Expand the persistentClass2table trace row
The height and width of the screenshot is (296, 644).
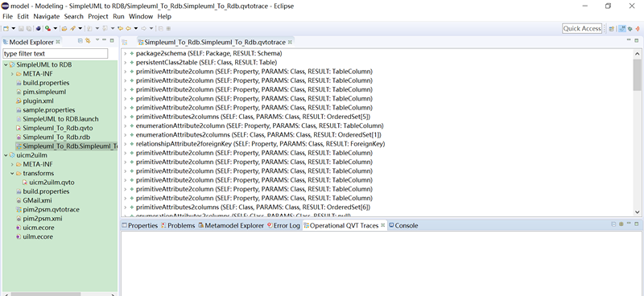click(125, 63)
